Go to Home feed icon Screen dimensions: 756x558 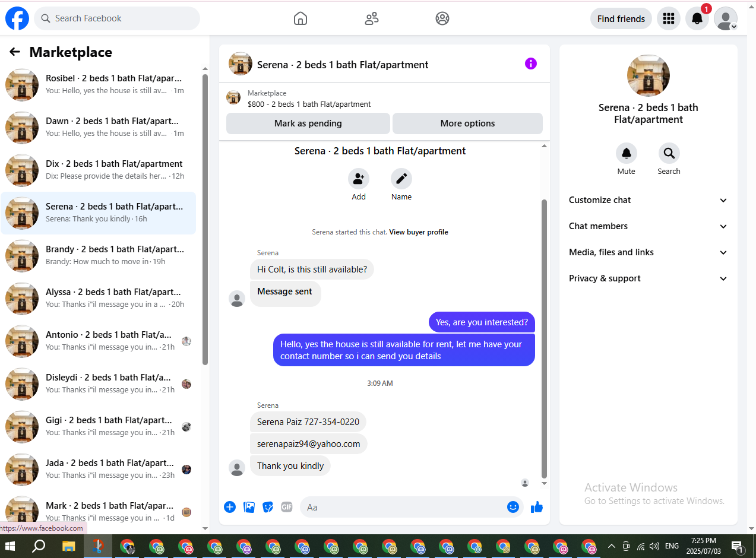(300, 18)
